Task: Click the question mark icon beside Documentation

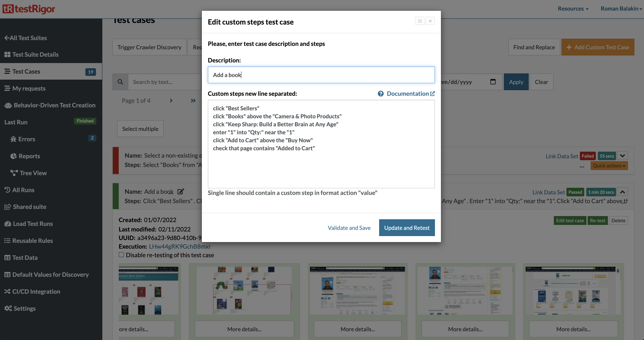Action: [381, 94]
